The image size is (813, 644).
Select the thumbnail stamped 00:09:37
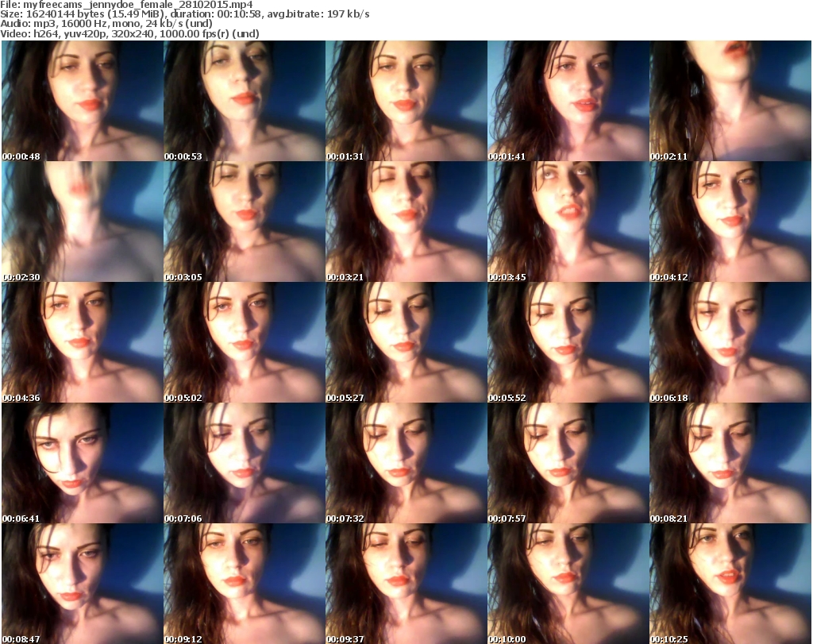406,584
